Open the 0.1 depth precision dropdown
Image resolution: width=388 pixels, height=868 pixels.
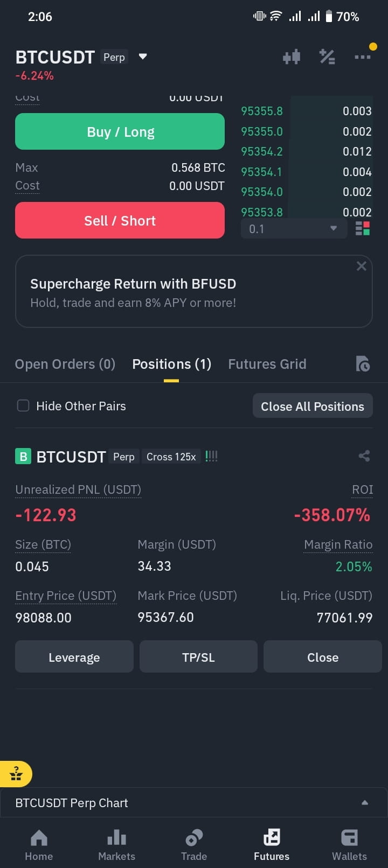(x=294, y=229)
